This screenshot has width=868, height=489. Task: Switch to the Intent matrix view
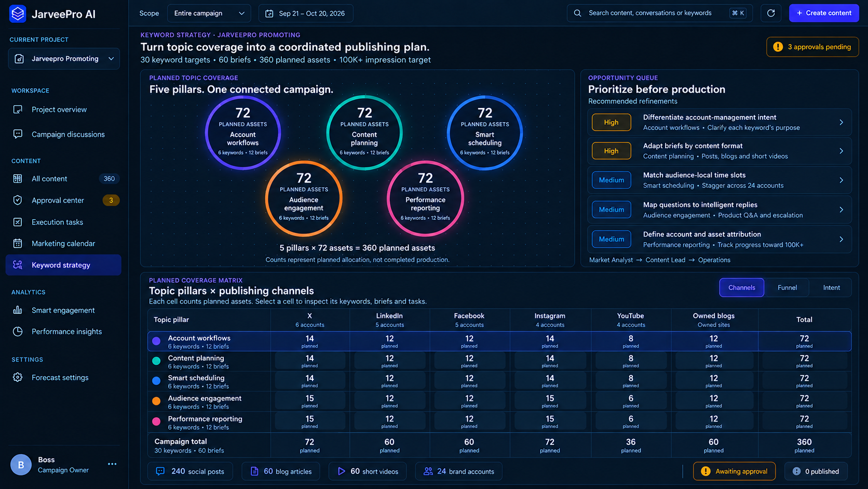[831, 287]
